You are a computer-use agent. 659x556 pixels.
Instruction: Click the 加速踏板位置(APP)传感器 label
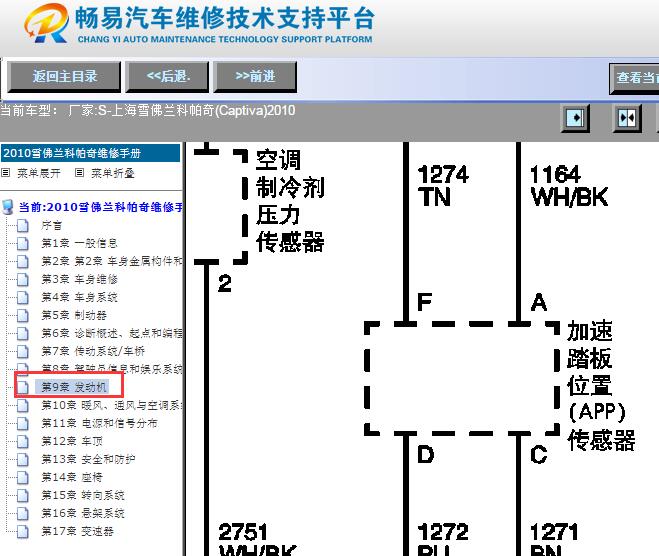point(601,386)
